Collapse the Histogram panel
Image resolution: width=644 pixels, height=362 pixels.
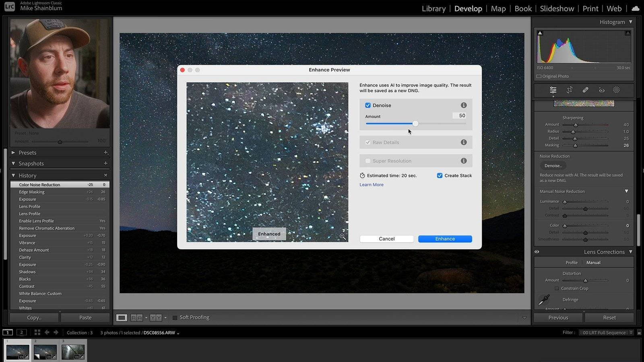point(630,22)
